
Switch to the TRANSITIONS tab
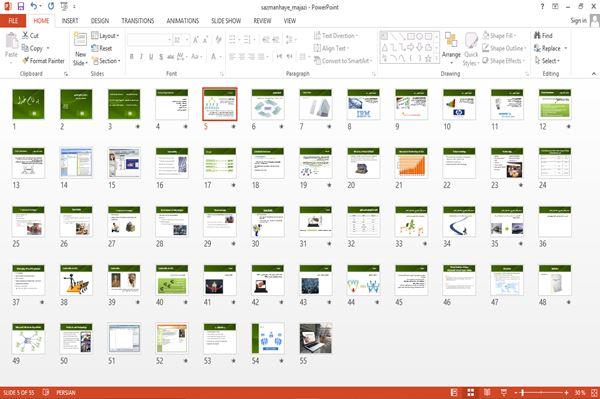pos(138,21)
